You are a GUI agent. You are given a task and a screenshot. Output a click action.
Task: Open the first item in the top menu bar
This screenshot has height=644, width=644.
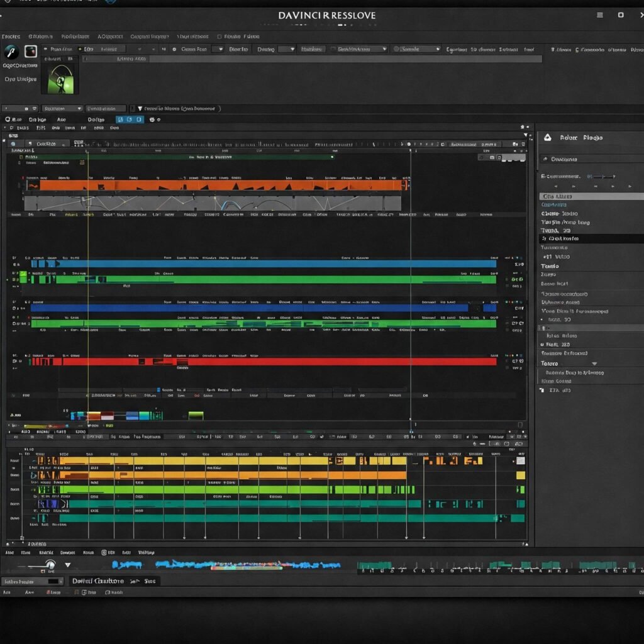(11, 36)
